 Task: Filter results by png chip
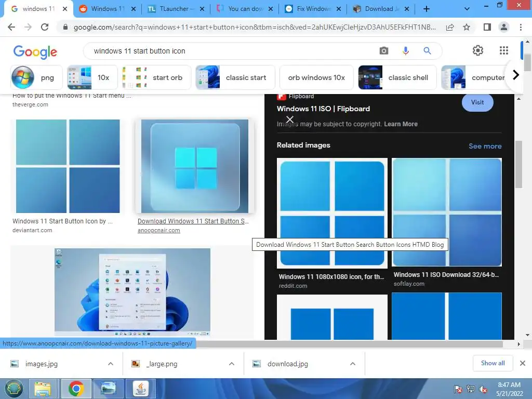coord(37,77)
